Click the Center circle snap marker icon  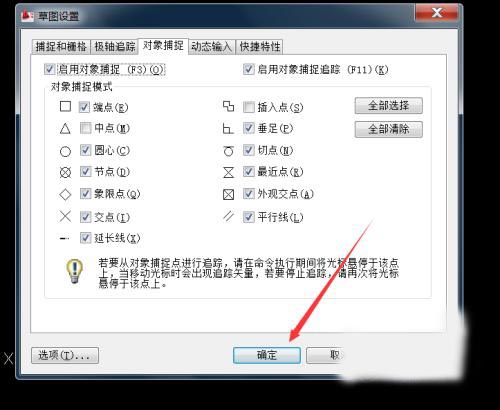65,151
